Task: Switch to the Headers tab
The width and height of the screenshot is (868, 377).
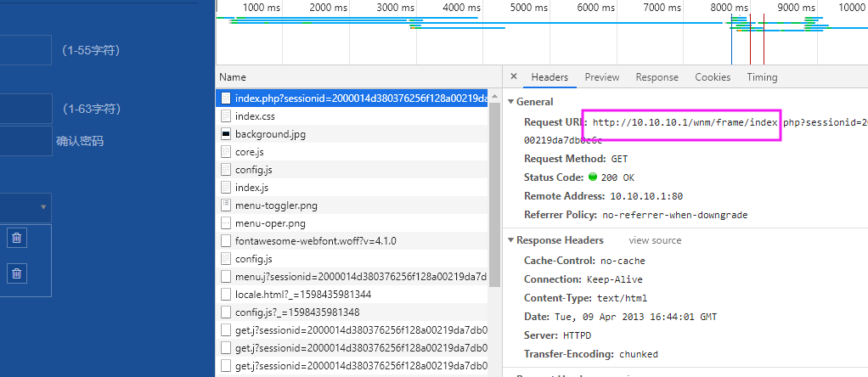Action: pos(550,77)
